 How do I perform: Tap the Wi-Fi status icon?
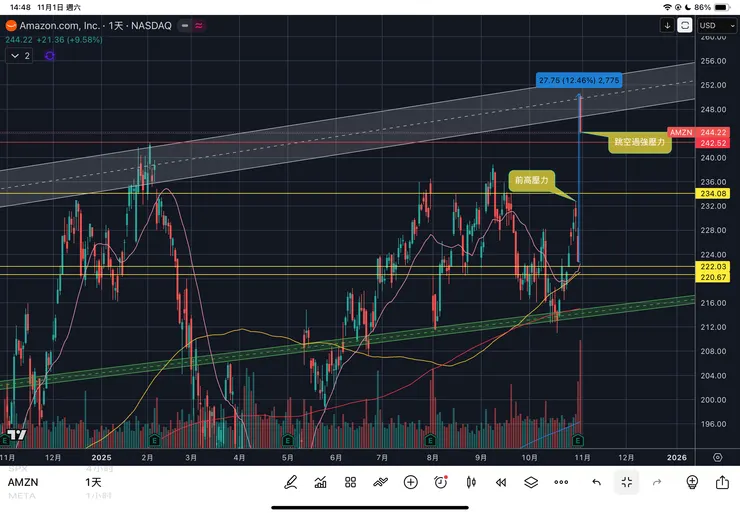(x=667, y=7)
